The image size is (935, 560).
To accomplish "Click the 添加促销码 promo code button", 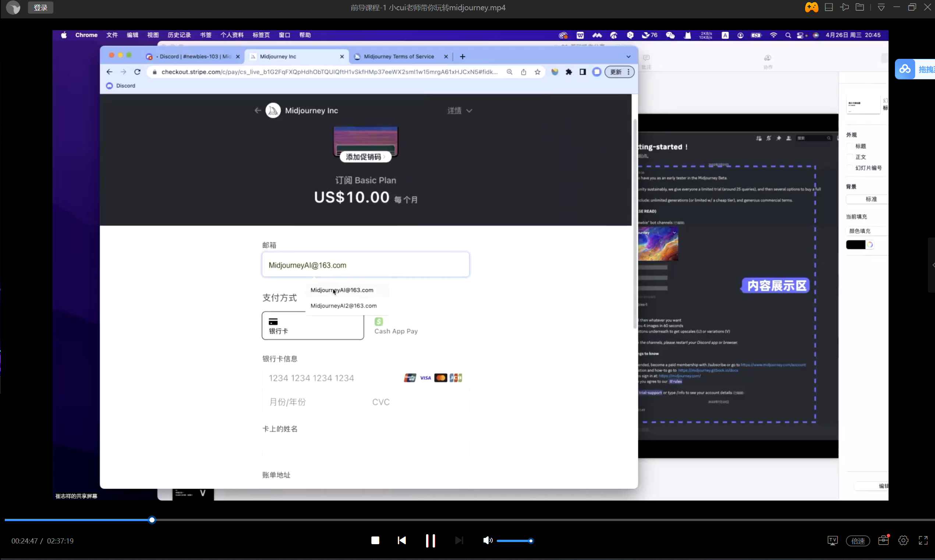I will [x=365, y=157].
